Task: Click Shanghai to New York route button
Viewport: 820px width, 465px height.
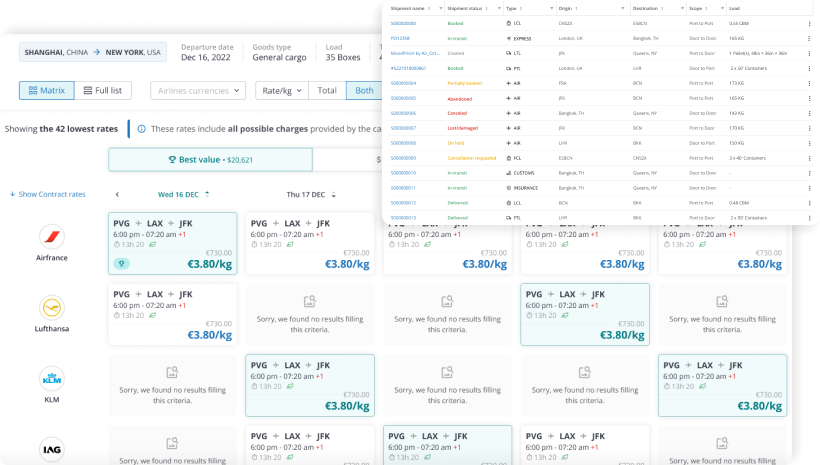Action: [x=93, y=52]
